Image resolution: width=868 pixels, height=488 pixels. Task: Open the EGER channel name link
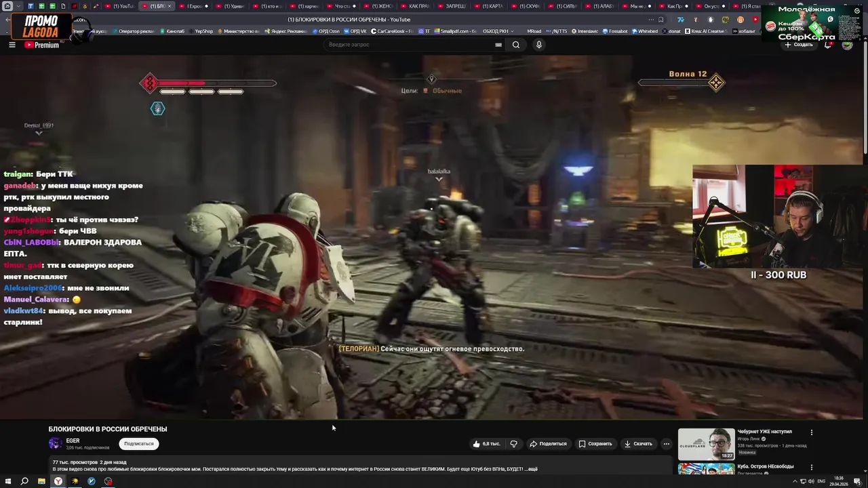73,441
